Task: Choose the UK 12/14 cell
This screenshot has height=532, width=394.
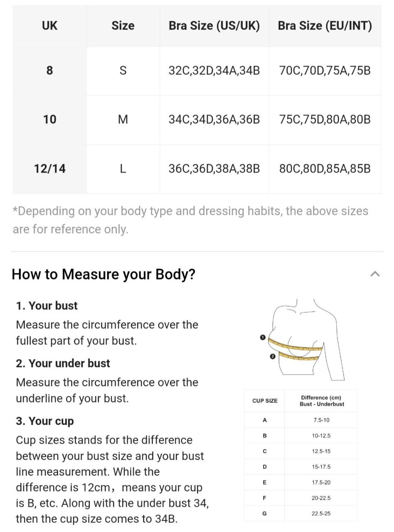Action: coord(49,169)
